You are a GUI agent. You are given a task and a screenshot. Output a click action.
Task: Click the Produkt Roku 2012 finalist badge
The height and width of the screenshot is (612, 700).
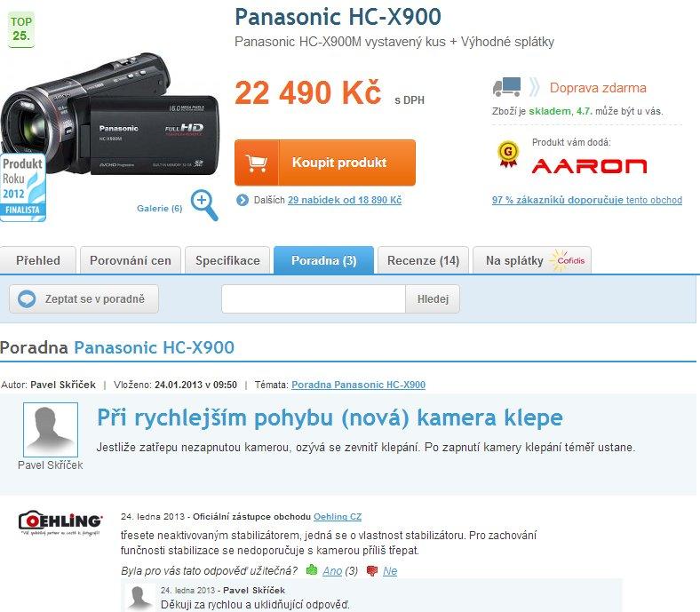[23, 187]
